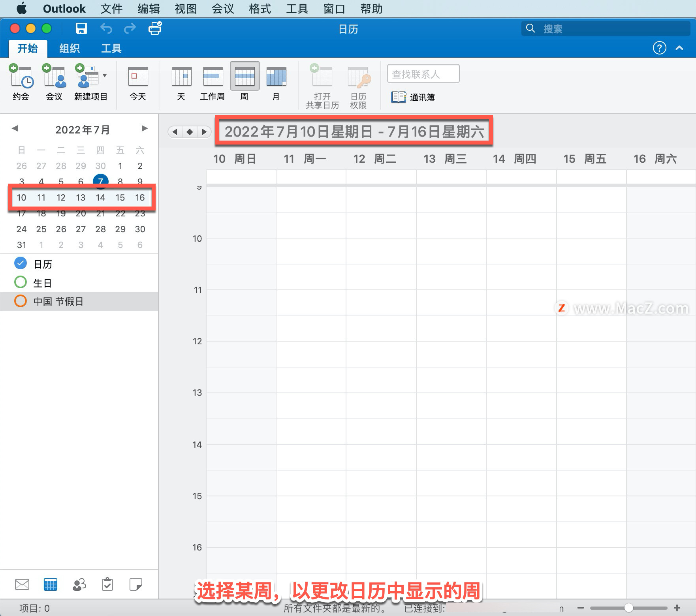Screen dimensions: 696x616
Task: Open the 视图 menu
Action: (186, 9)
